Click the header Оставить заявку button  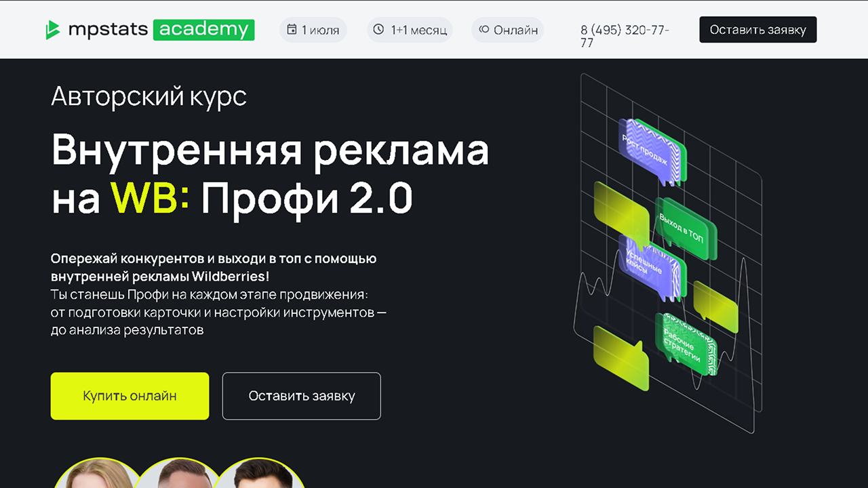click(x=758, y=30)
